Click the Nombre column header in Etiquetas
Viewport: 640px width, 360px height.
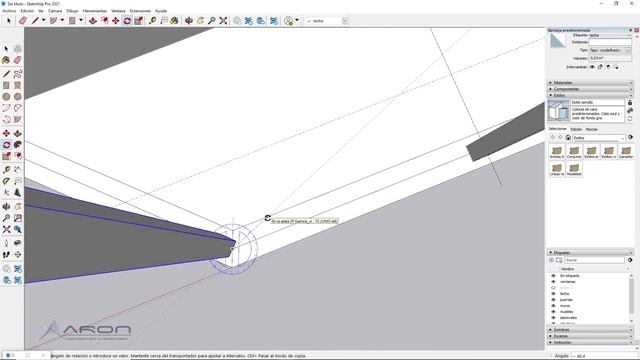pyautogui.click(x=567, y=269)
